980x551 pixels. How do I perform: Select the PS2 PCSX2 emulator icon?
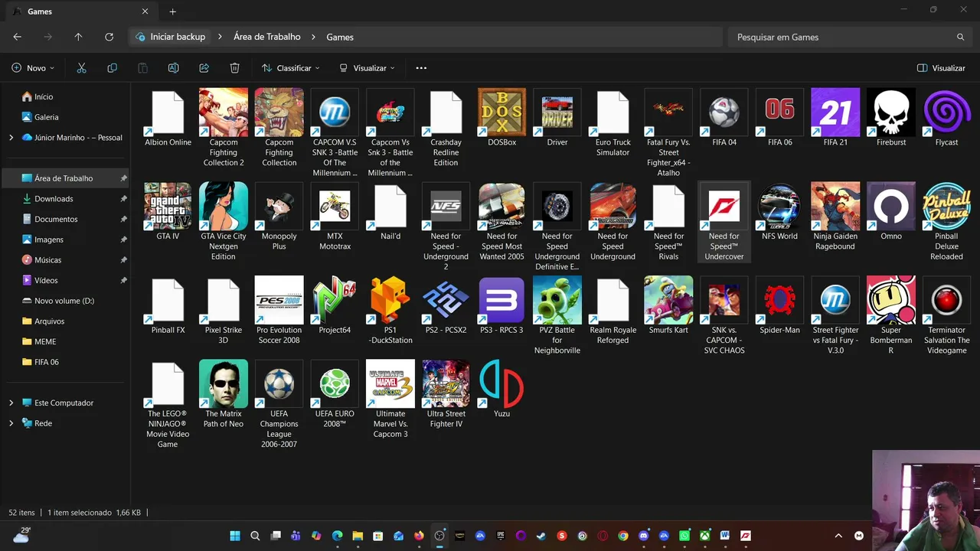pos(446,300)
